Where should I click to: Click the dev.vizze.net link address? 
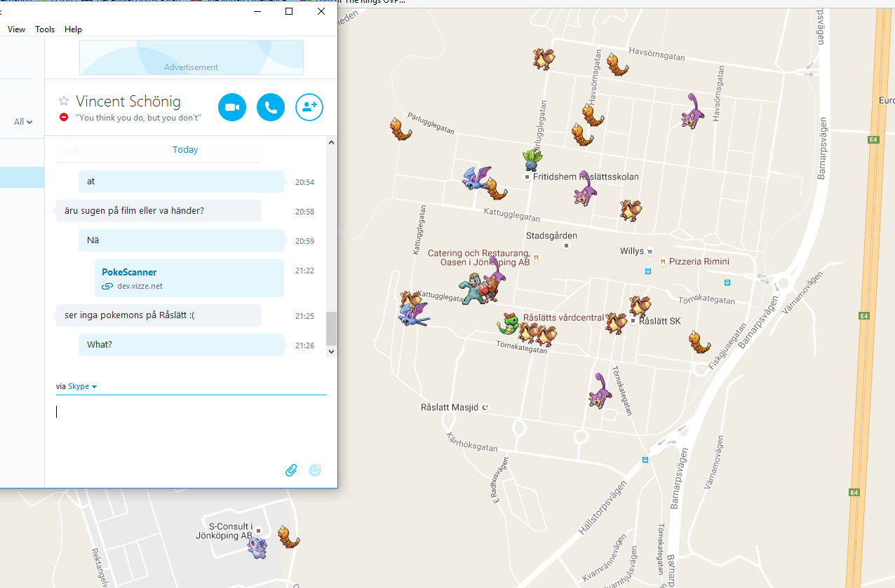coord(140,286)
